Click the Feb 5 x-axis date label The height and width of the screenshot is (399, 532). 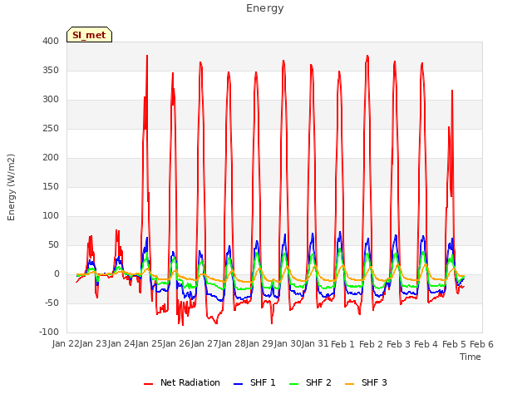(454, 344)
